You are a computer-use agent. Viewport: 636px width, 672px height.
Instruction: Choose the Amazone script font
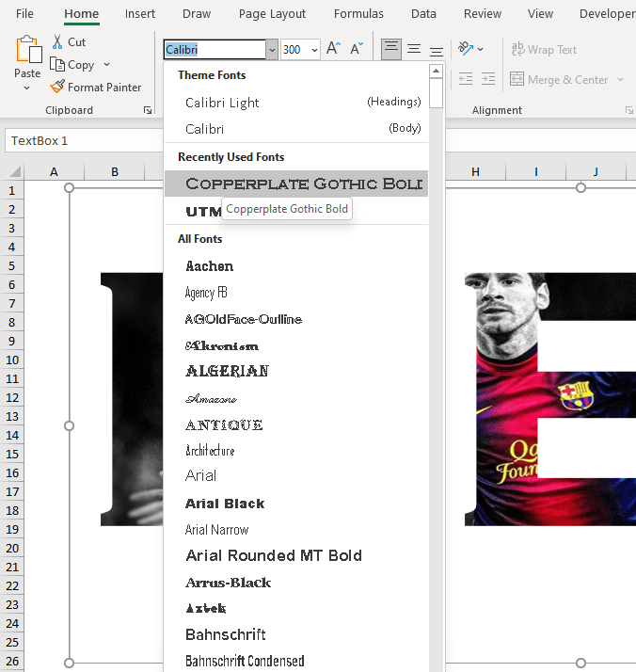(x=296, y=398)
